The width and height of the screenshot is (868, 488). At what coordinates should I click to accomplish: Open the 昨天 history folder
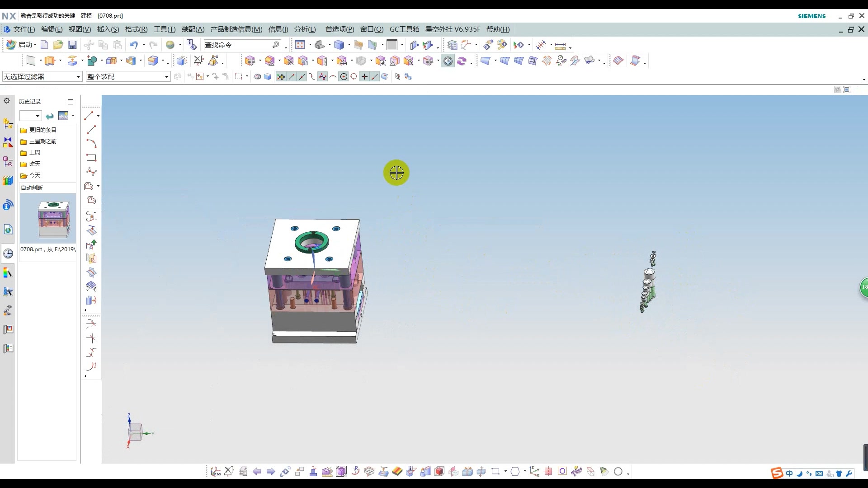click(x=35, y=164)
